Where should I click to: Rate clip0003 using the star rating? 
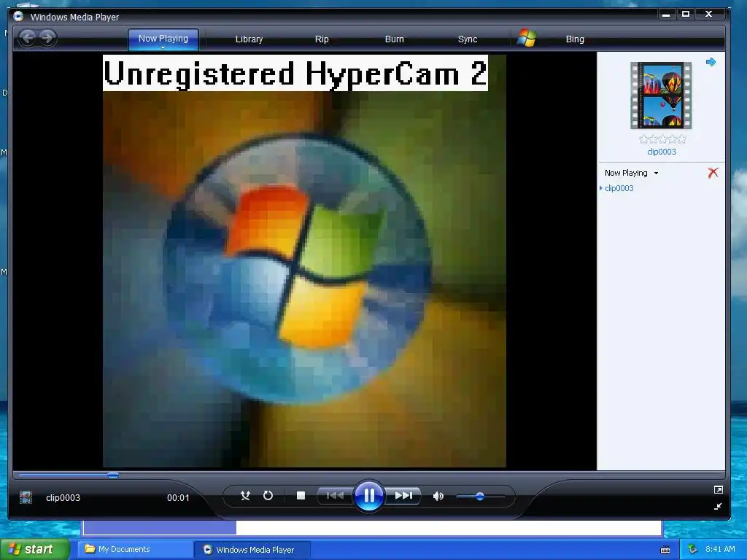click(662, 139)
